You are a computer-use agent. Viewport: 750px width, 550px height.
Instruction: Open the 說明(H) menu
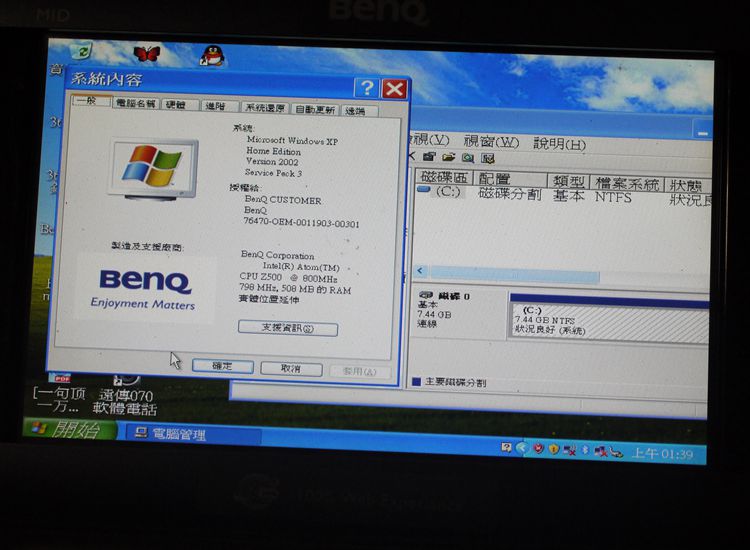[560, 143]
